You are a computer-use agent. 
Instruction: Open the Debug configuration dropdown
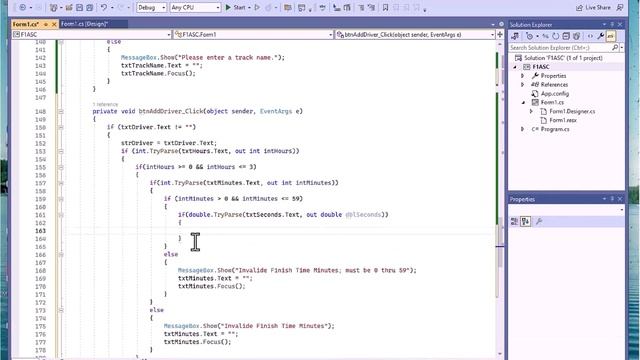(x=151, y=7)
